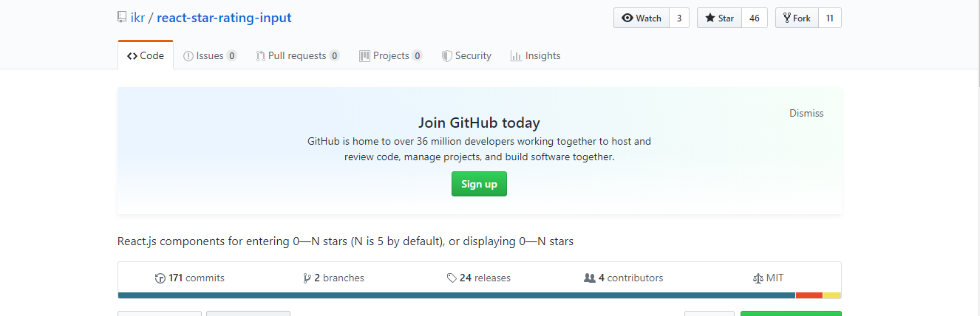This screenshot has width=980, height=316.
Task: View the 46 stargazers count
Action: point(754,18)
